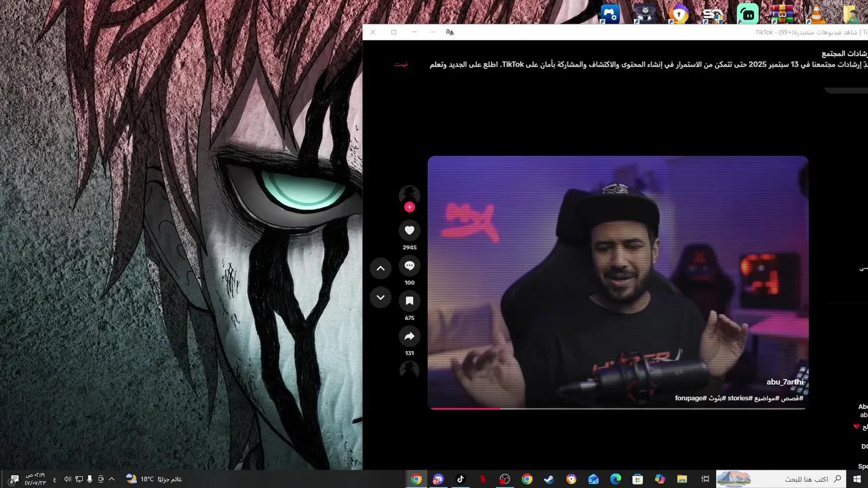Click the red acknowledge button in the guidelines banner

coord(401,64)
